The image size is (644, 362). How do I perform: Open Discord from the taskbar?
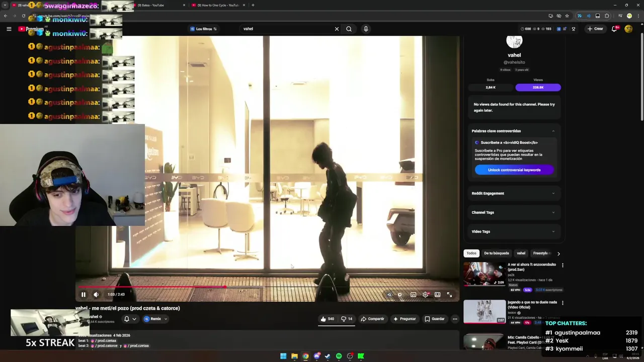316,356
